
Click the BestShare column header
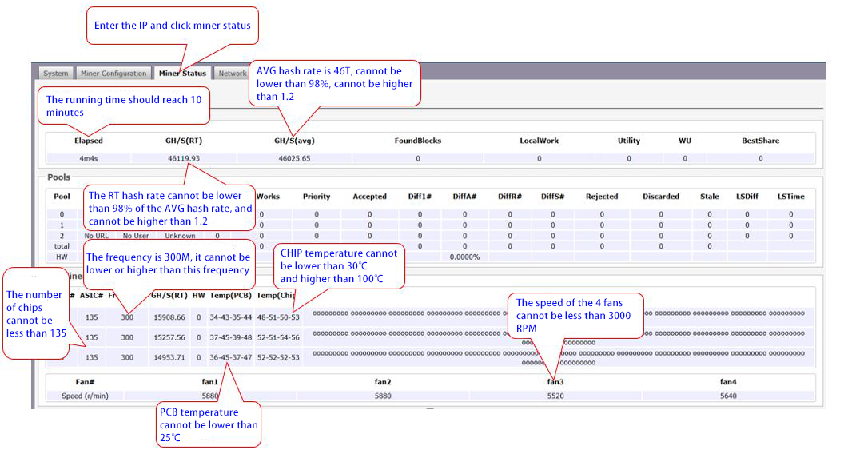[x=760, y=141]
